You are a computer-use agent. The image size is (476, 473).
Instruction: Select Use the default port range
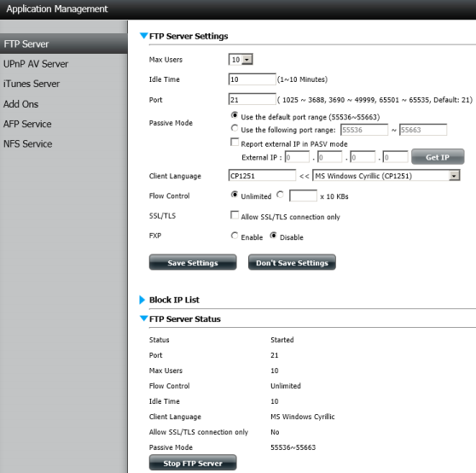235,115
